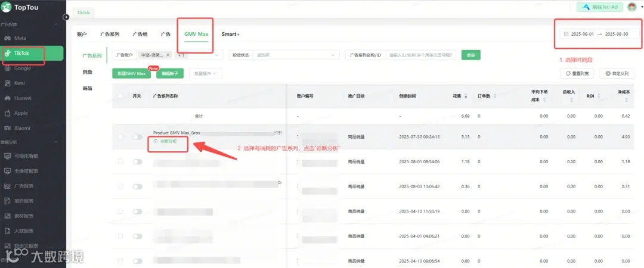Screen dimensions: 644x268
Task: Click the 诊断分析 link under Product GMV Max
Action: 166,141
